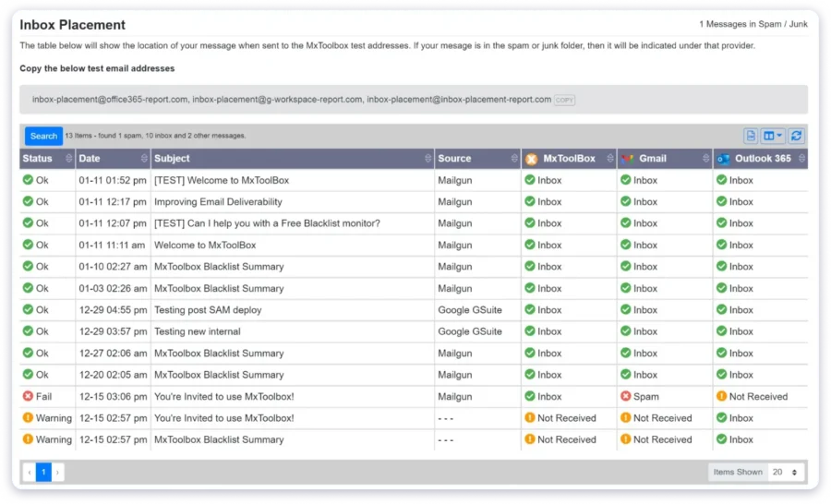Screen dimensions: 831x504
Task: Click Outlook Inbox icon in last row
Action: click(721, 439)
